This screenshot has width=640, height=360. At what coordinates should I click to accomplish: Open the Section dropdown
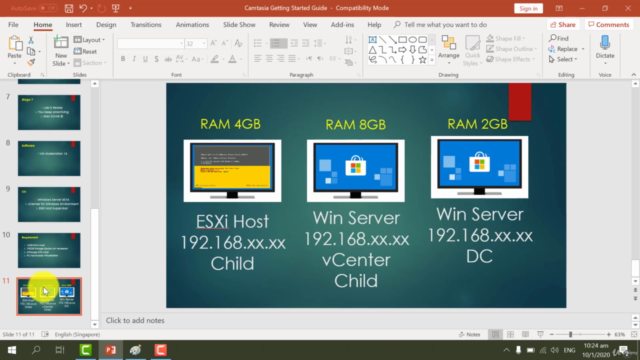[90, 63]
